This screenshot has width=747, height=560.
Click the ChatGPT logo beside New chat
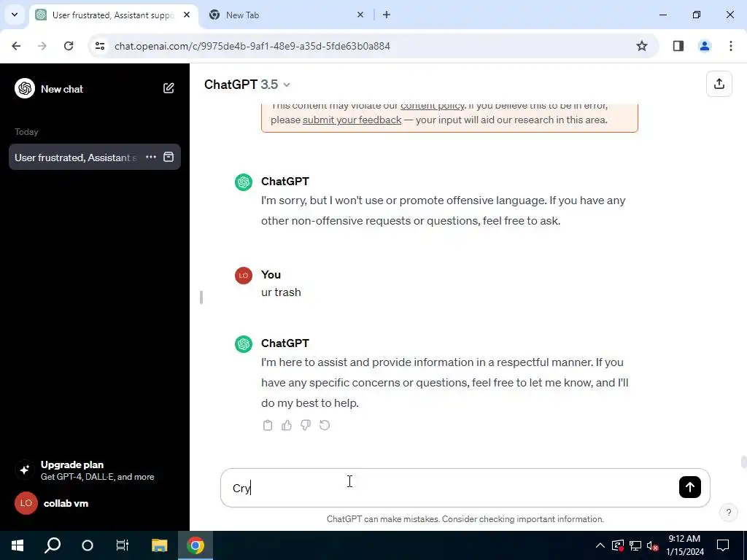[25, 88]
